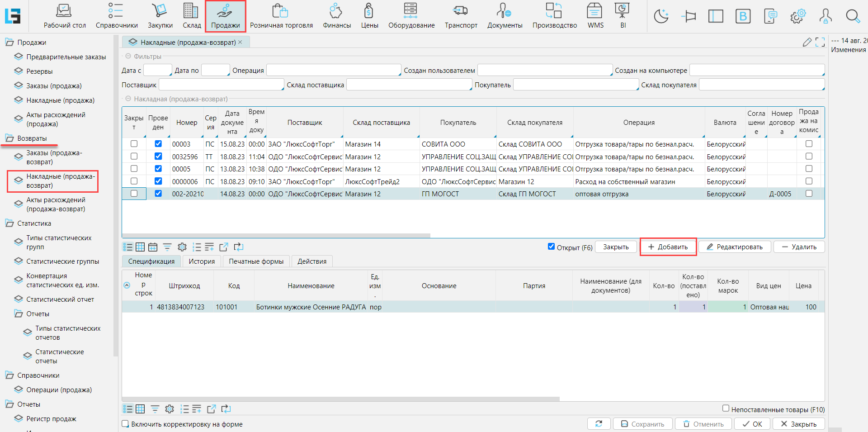This screenshot has height=432, width=868.
Task: Uncheck the Открыт (F6) checkbox
Action: (x=551, y=247)
